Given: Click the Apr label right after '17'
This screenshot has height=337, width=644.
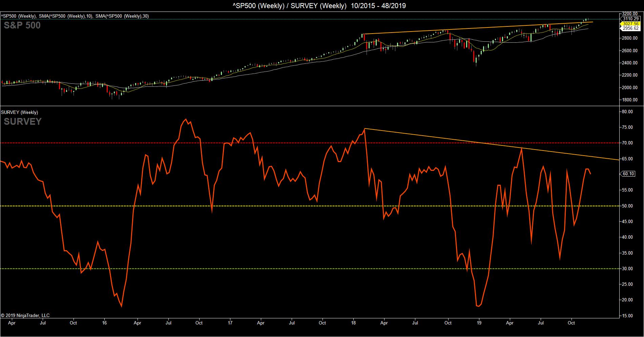Looking at the screenshot, I should (261, 323).
